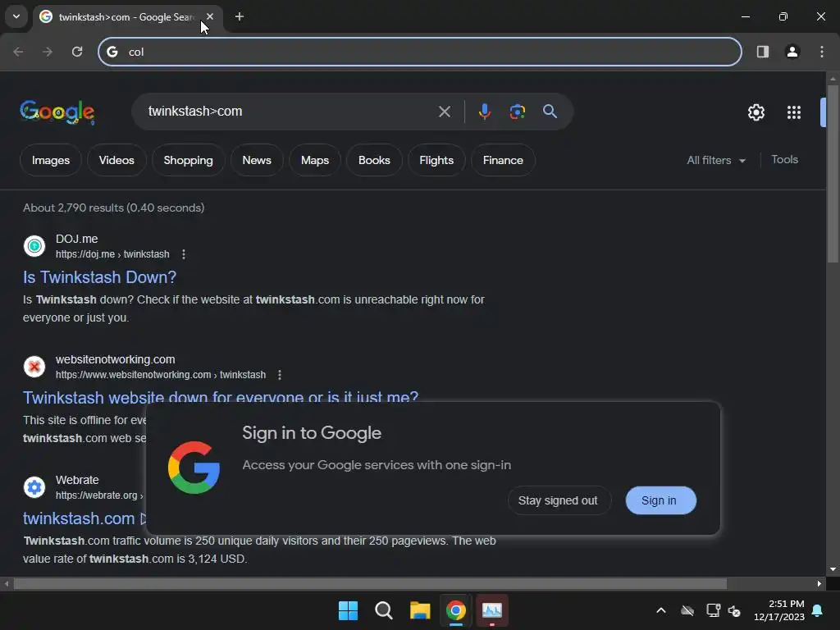Select the Images filter
The width and height of the screenshot is (840, 630).
coord(51,160)
